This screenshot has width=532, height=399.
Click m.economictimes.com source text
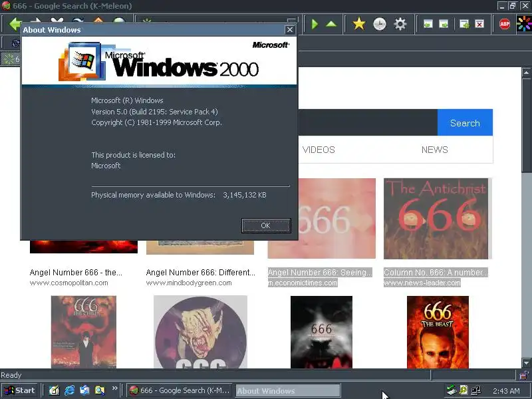pos(303,283)
